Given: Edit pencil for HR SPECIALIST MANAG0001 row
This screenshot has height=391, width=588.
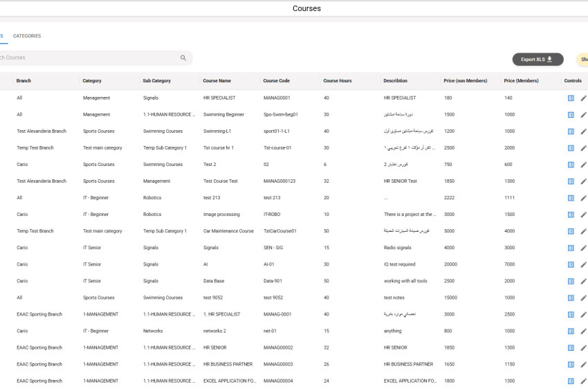Looking at the screenshot, I should [x=583, y=98].
